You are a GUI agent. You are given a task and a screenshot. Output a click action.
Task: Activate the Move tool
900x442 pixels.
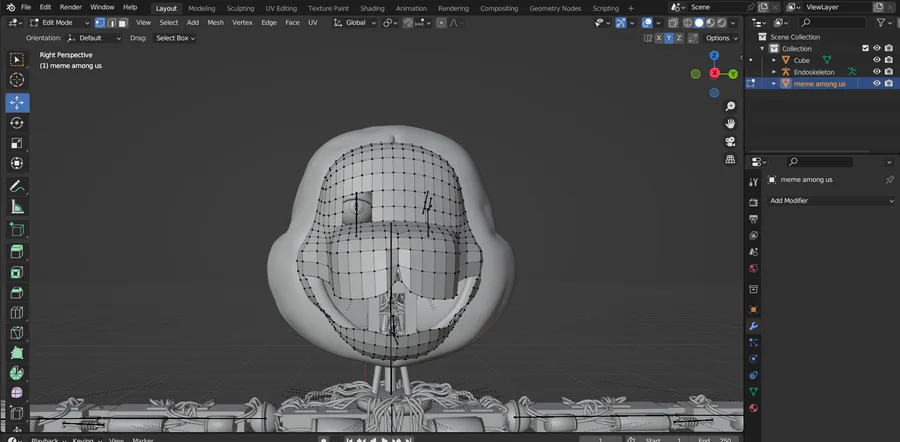[x=17, y=103]
